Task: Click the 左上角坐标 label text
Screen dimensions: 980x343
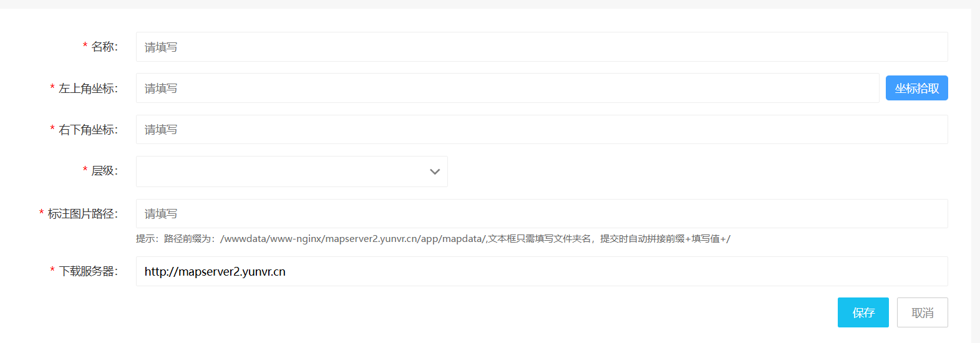Action: [88, 89]
